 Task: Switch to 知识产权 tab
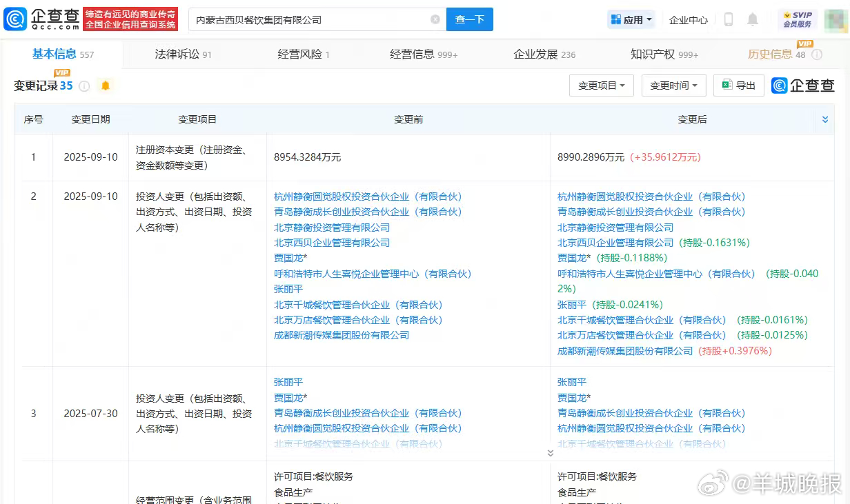pyautogui.click(x=664, y=54)
